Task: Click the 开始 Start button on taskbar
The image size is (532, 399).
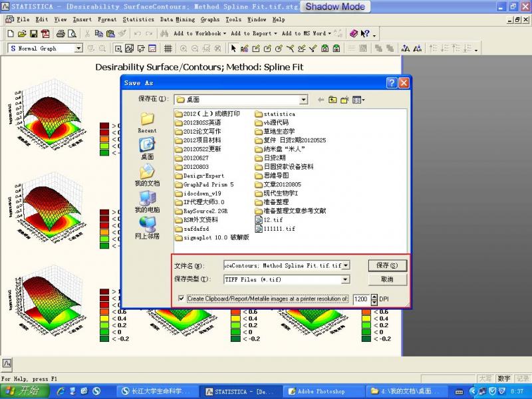Action: coord(25,391)
